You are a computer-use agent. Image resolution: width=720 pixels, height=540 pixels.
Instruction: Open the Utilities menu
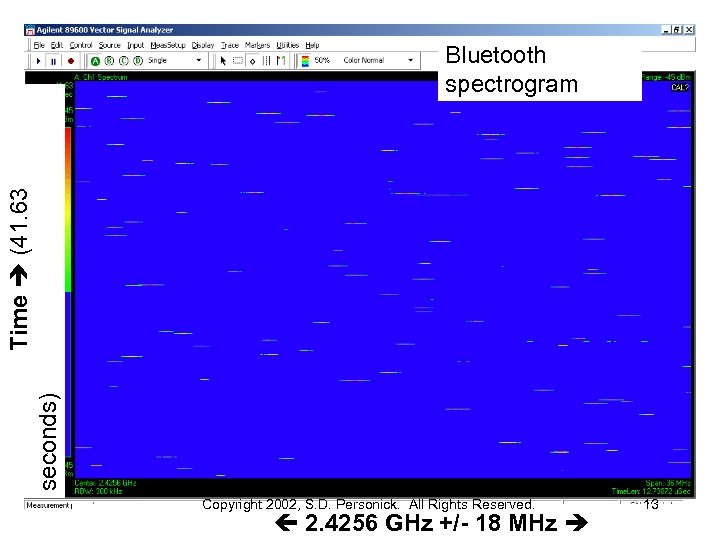[x=287, y=45]
